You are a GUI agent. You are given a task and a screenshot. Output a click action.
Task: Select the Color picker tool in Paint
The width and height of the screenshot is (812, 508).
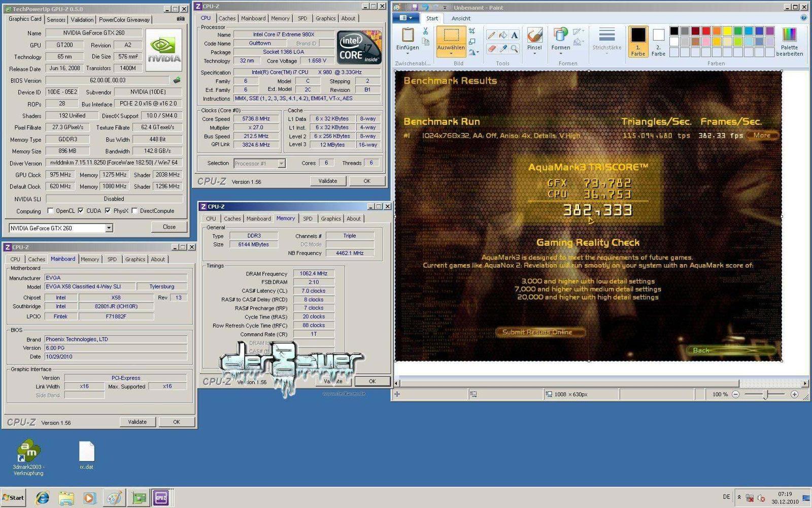click(502, 49)
